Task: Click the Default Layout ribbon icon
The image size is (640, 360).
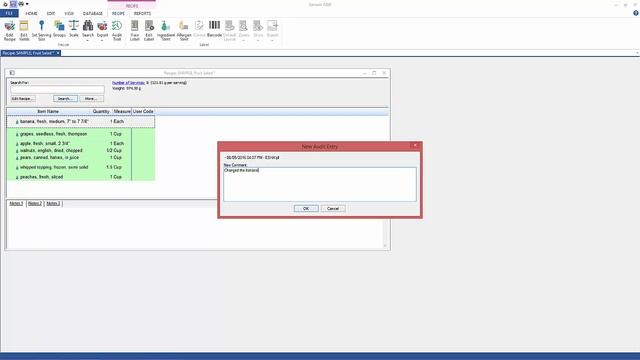Action: tap(229, 31)
